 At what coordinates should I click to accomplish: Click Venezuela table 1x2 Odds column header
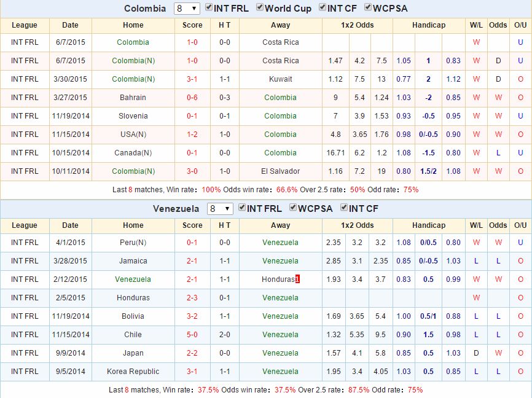click(358, 225)
